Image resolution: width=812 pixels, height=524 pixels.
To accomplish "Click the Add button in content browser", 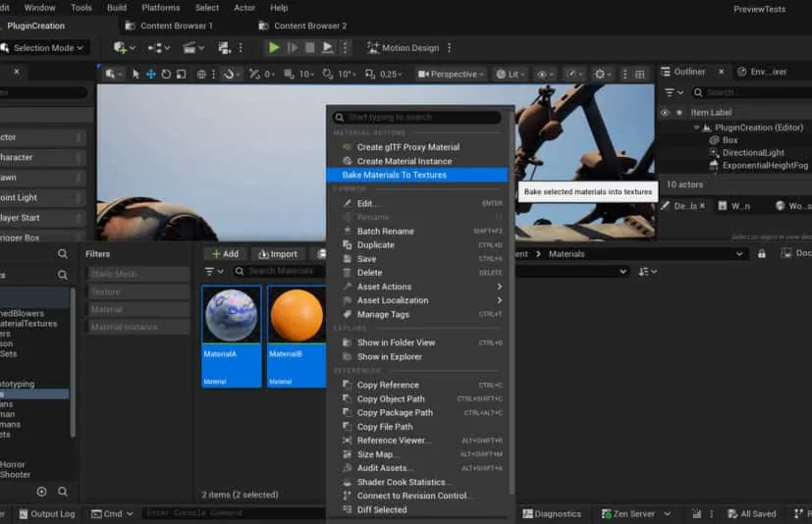I will (225, 254).
